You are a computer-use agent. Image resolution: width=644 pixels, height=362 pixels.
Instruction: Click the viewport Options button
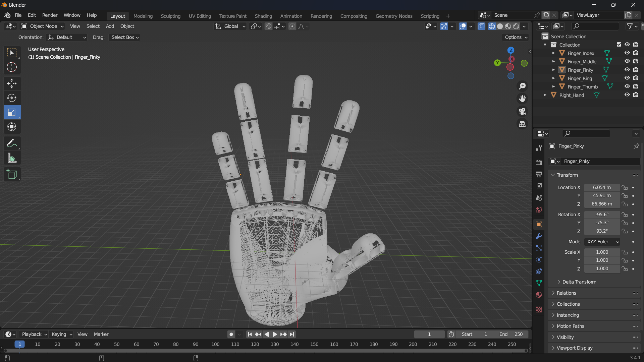(x=516, y=37)
